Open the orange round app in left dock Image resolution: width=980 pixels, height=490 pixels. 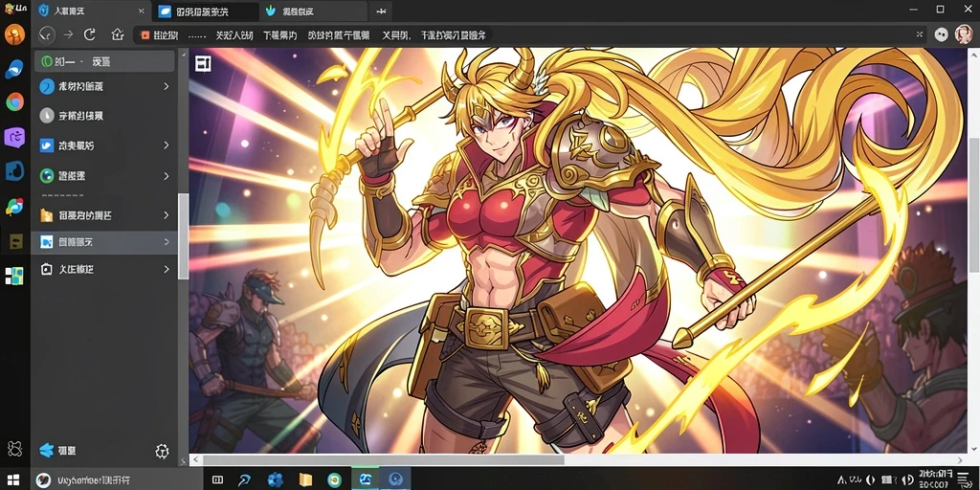pyautogui.click(x=14, y=34)
